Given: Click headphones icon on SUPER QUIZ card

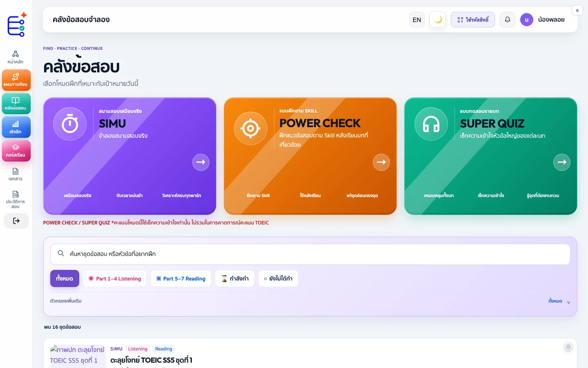Looking at the screenshot, I should (x=431, y=124).
